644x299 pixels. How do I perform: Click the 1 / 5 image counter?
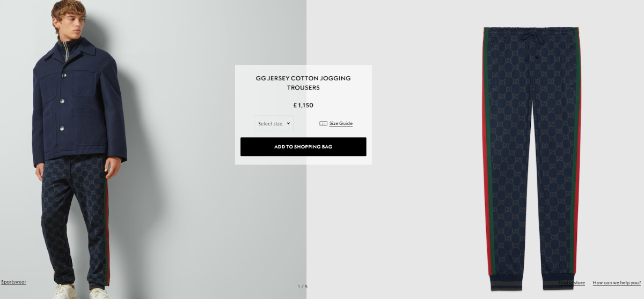click(x=303, y=287)
